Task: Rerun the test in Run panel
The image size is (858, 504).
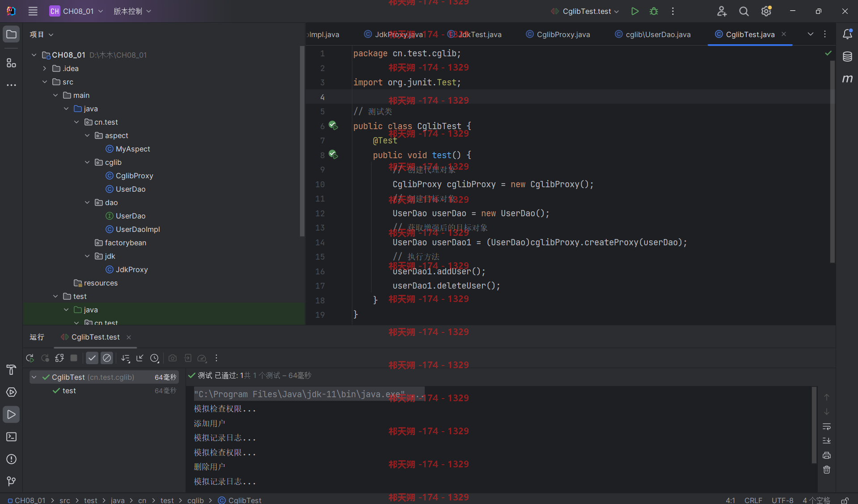Action: click(30, 358)
